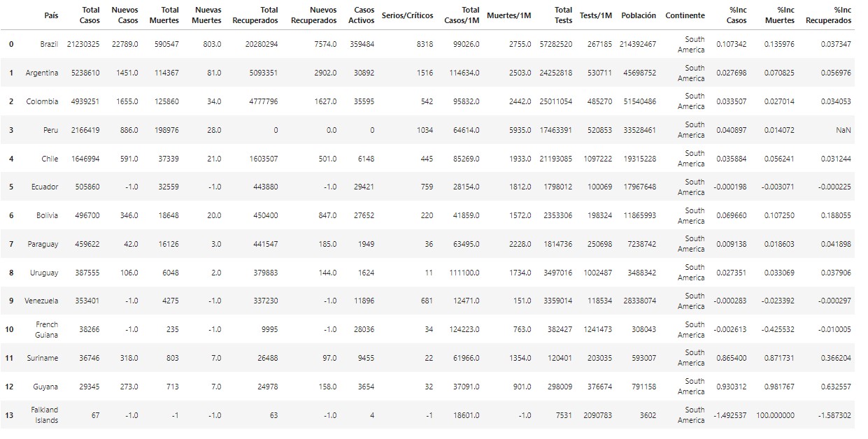
Task: Click Paraguay's active cases value 1949
Action: click(x=366, y=244)
